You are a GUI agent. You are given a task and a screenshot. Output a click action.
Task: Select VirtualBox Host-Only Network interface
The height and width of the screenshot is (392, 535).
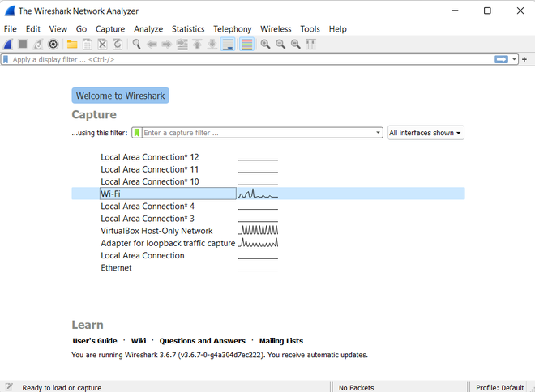click(x=156, y=231)
